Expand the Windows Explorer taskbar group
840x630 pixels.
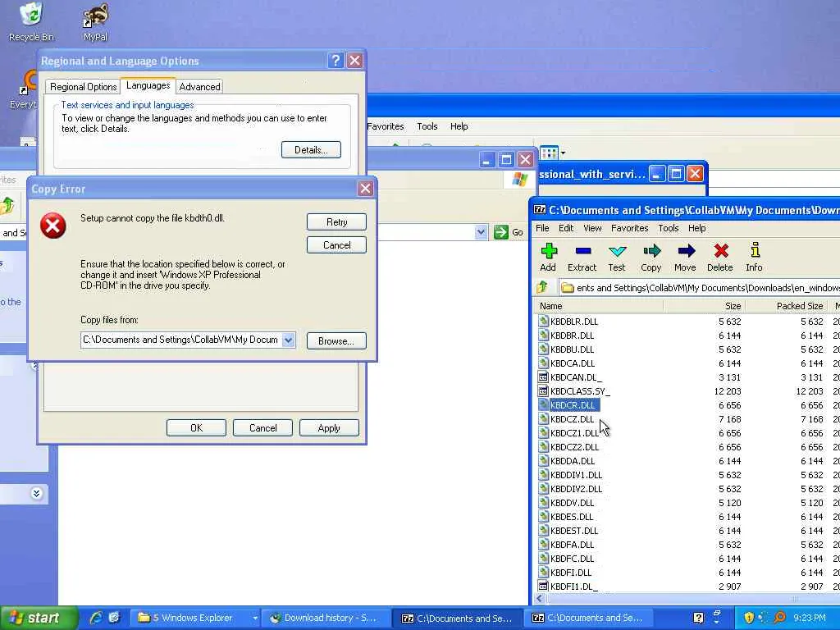pos(255,618)
